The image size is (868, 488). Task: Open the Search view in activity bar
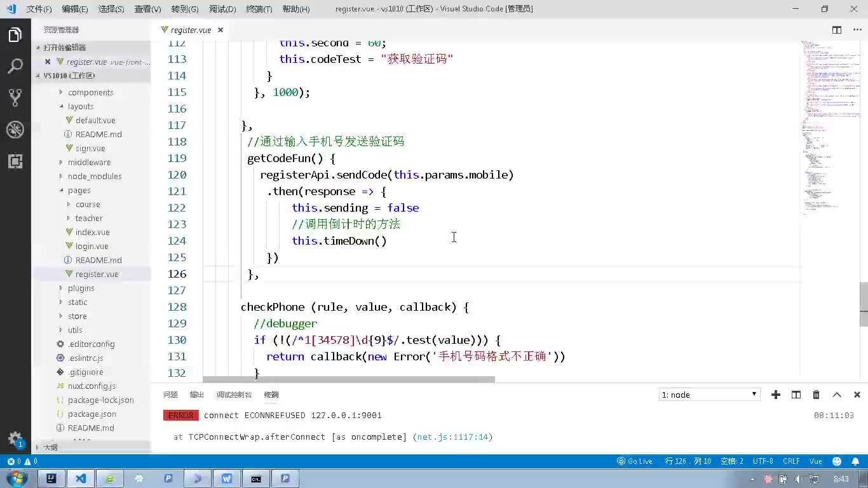point(15,66)
